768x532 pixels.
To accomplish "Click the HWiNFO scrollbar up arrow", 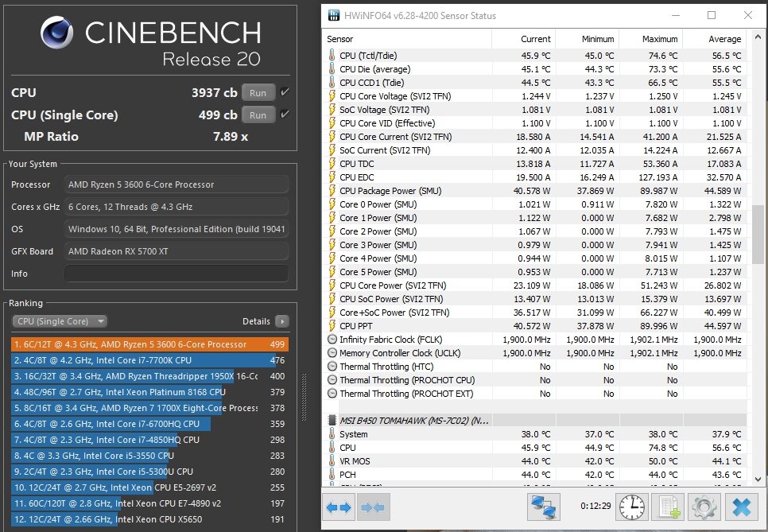I will coord(758,37).
